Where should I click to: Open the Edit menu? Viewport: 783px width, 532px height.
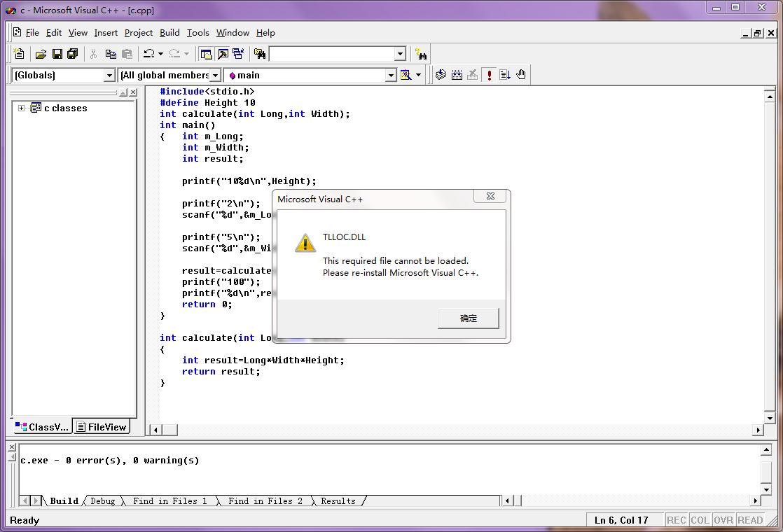click(53, 33)
